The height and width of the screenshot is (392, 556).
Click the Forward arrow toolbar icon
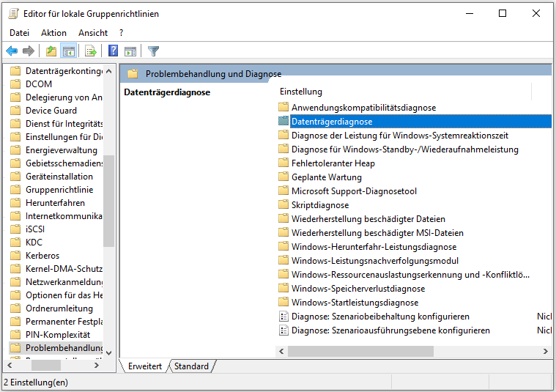(x=29, y=51)
